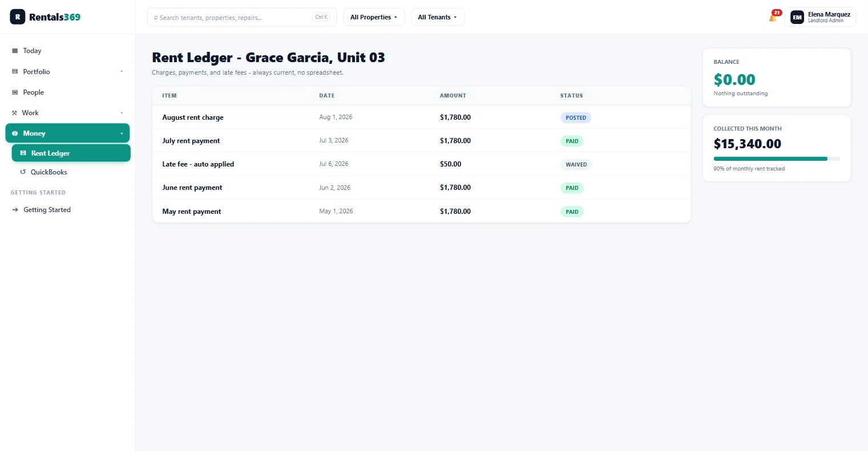Expand the Portfolio menu chevron
The image size is (868, 451).
tap(122, 72)
